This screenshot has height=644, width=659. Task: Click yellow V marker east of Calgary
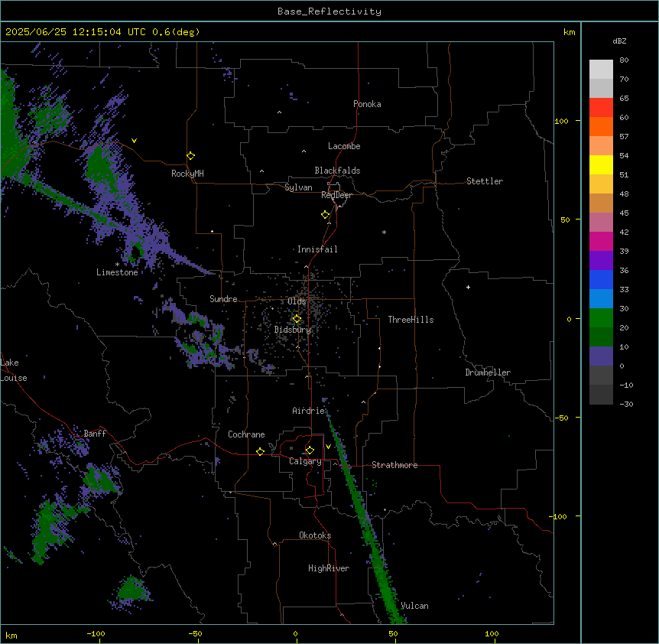point(328,447)
